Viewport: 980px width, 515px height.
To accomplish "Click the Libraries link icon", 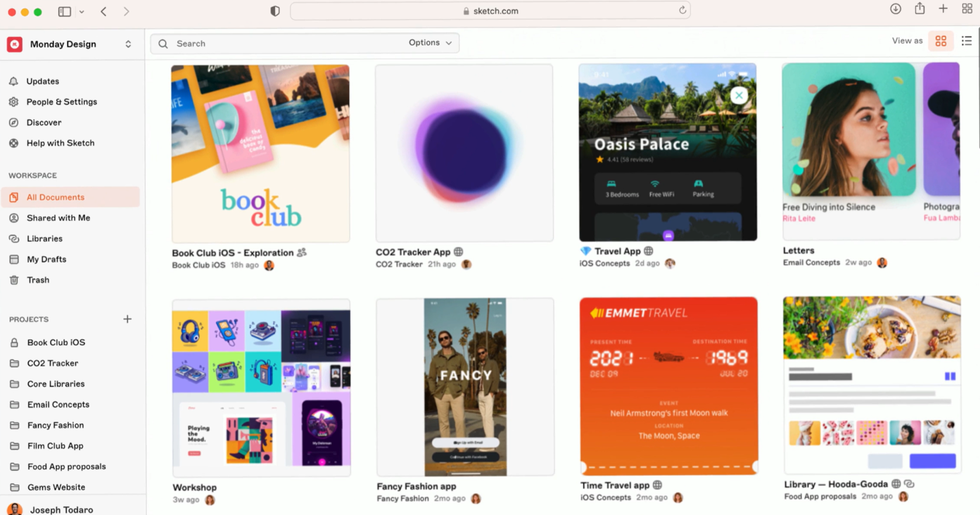I will point(14,238).
